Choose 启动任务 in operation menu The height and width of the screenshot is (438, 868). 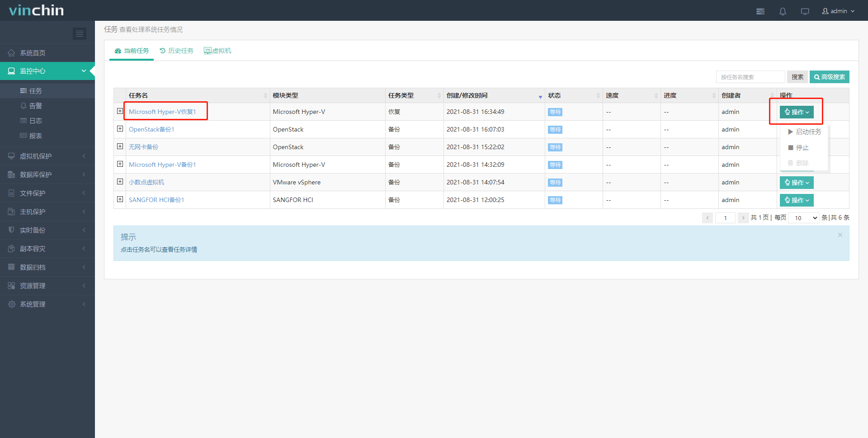pos(804,132)
